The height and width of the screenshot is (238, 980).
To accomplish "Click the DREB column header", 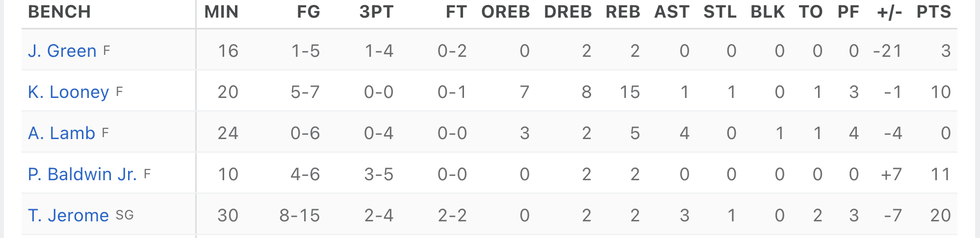I will pos(568,12).
